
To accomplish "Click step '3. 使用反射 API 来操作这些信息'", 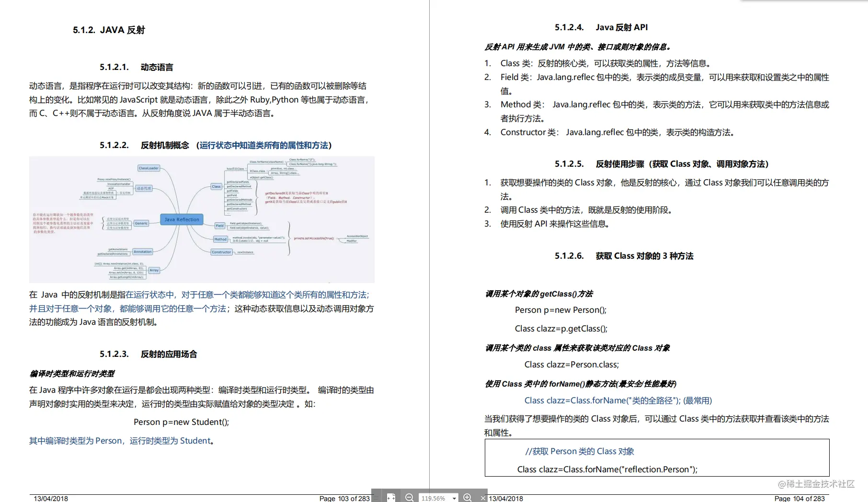I will (x=547, y=224).
